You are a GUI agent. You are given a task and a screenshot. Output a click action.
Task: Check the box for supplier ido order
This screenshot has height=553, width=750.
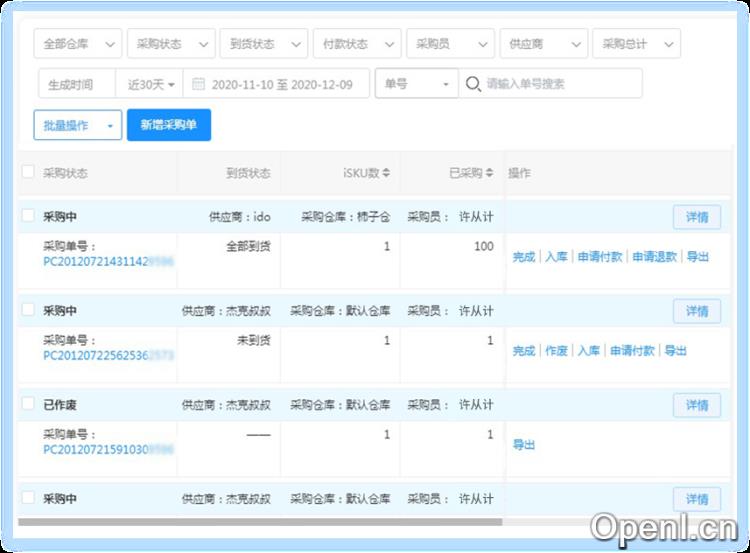[28, 216]
